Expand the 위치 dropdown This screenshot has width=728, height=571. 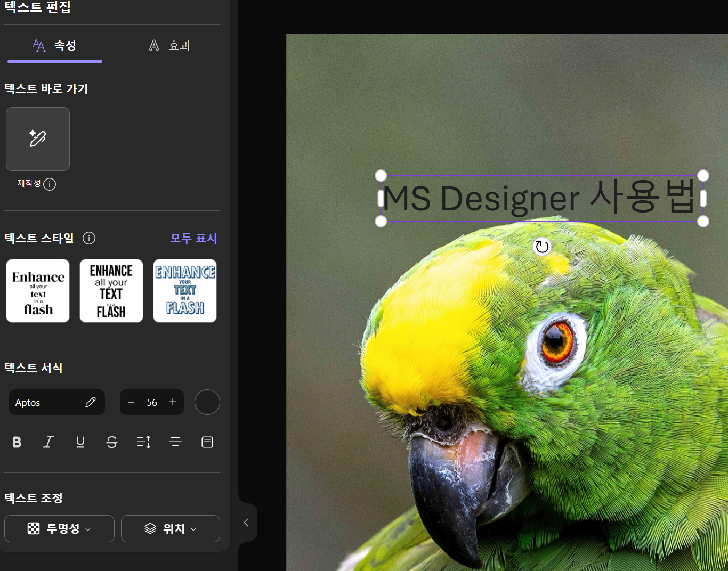171,528
